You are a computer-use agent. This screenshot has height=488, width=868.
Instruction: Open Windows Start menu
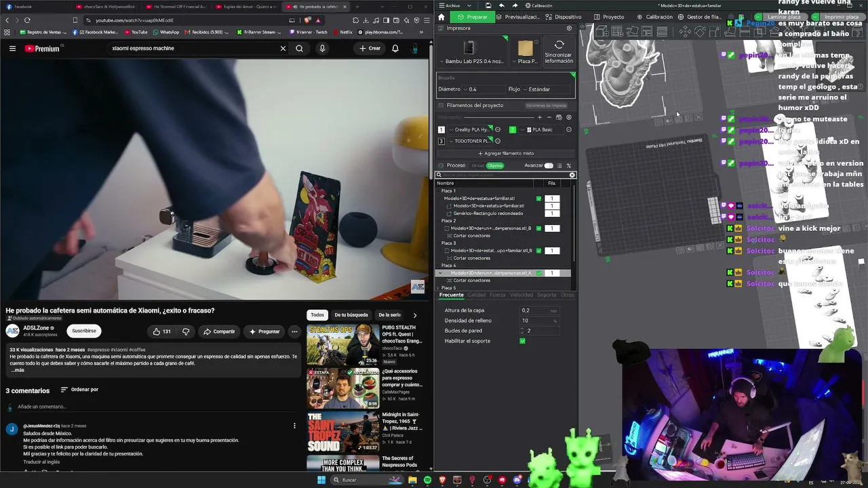point(321,480)
